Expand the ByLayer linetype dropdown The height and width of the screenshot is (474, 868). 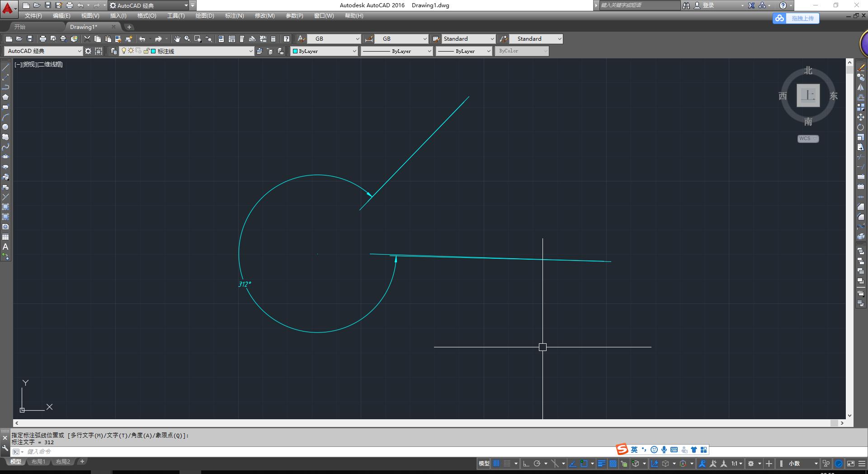397,51
